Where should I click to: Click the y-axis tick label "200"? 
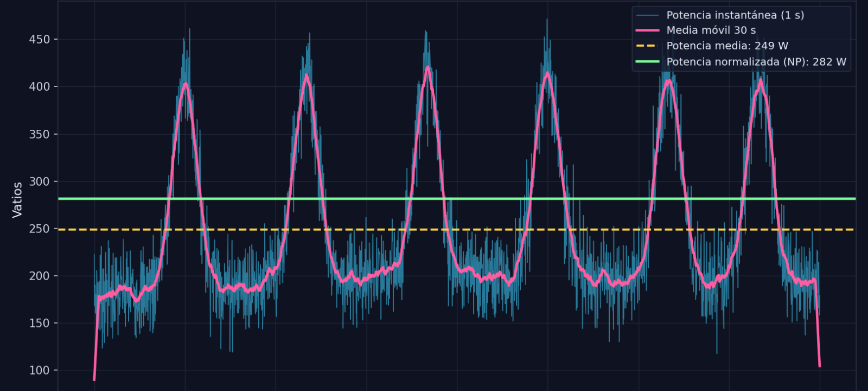coord(40,276)
